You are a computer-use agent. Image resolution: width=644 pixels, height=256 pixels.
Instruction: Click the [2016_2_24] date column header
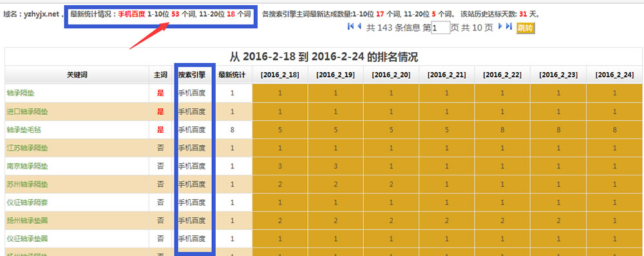614,75
